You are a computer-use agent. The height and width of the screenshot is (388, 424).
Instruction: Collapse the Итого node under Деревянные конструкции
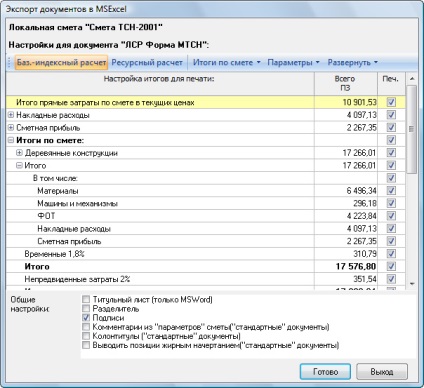(x=19, y=166)
